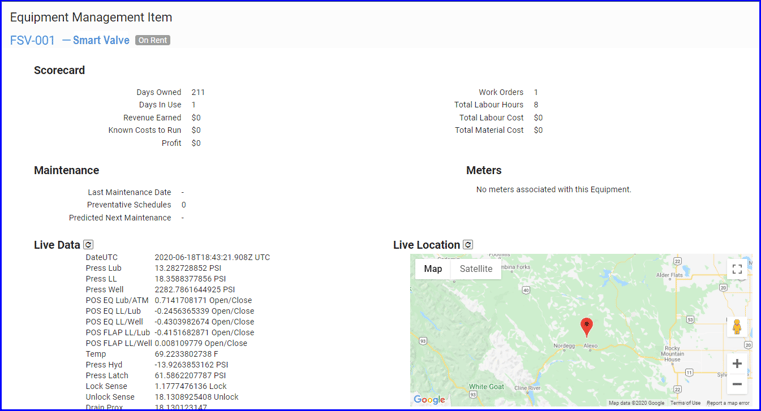Select POS FLAP LL/Well value 0.008109779

pos(179,343)
